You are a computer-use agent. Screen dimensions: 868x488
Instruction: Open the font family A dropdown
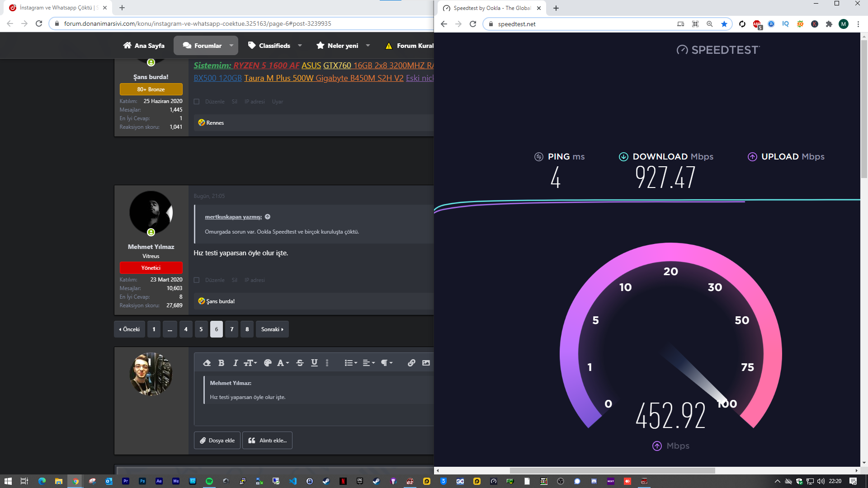(283, 363)
